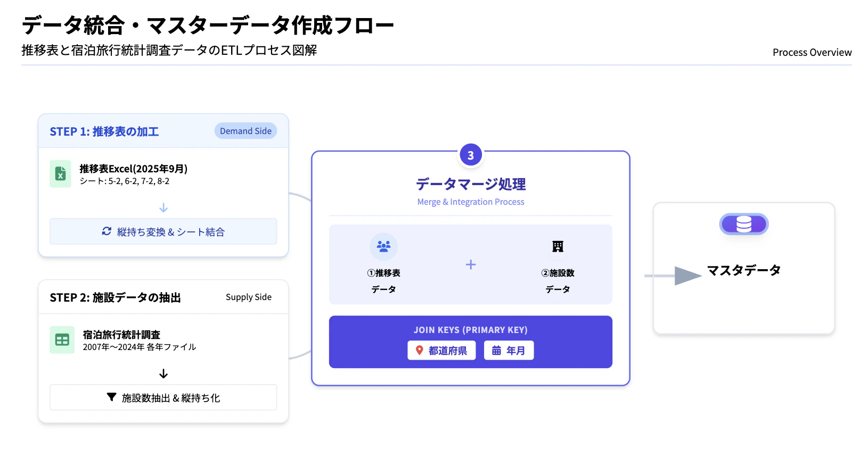
Task: Click the database icon above マスタデータ
Action: 744,224
